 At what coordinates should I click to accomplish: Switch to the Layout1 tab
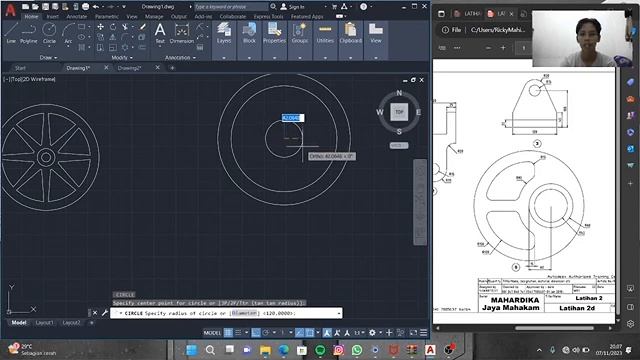tap(44, 322)
